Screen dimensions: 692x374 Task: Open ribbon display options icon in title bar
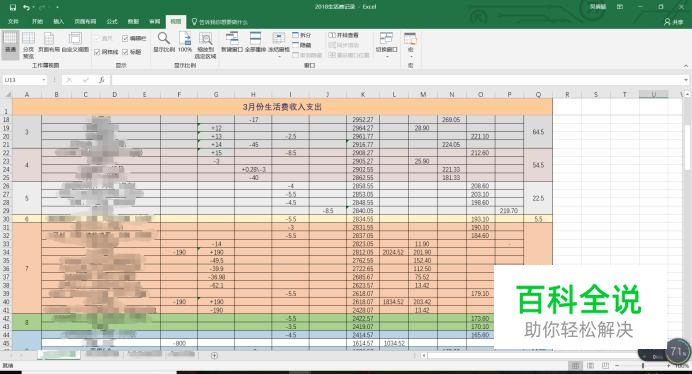click(620, 7)
